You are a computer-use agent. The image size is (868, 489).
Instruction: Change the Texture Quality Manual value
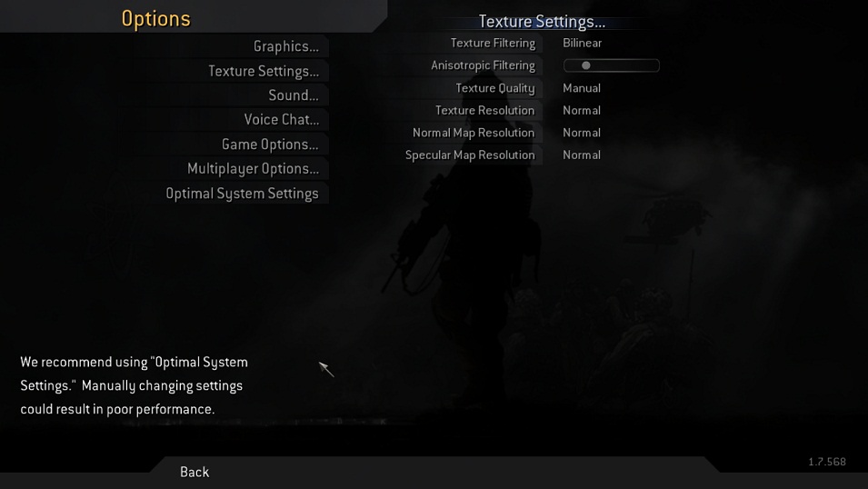point(582,88)
